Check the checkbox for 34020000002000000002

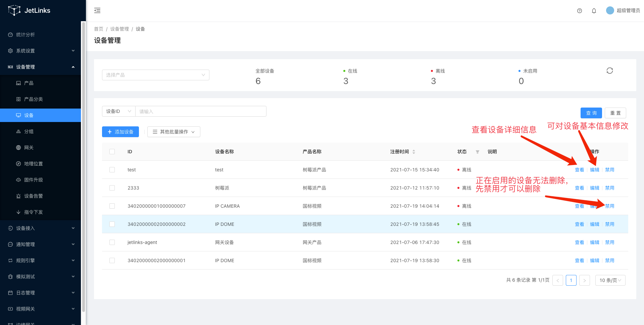(112, 224)
